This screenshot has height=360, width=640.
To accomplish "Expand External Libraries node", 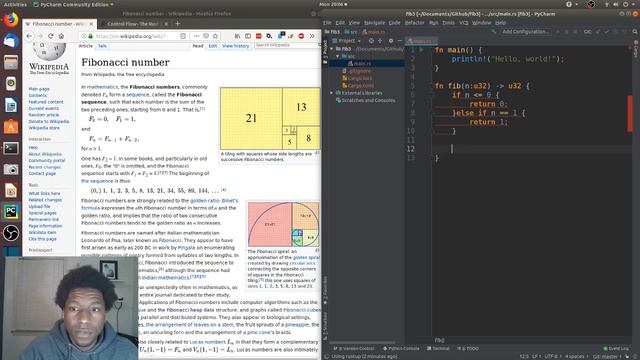I will (332, 93).
